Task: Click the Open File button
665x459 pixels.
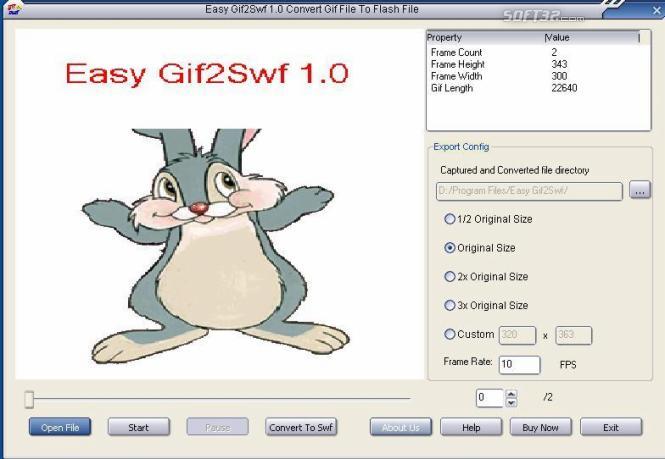Action: (60, 427)
